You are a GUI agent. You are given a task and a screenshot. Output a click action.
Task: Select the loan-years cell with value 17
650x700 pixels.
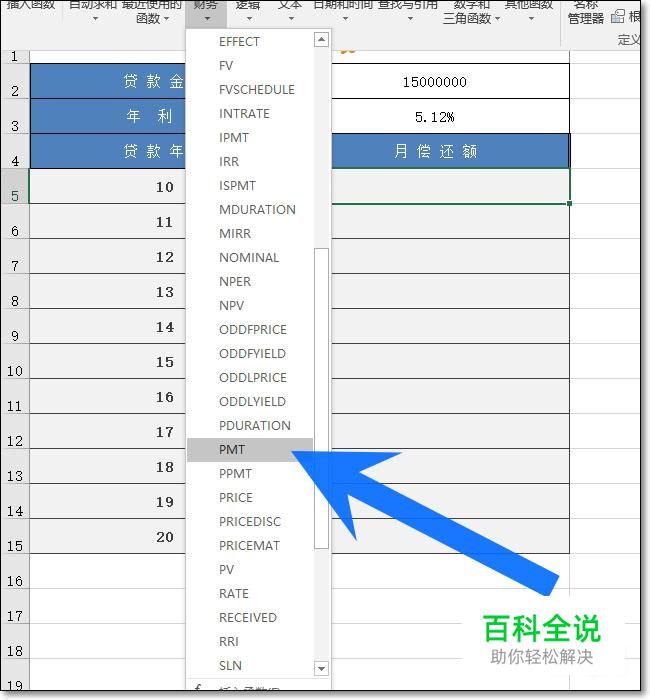(108, 431)
